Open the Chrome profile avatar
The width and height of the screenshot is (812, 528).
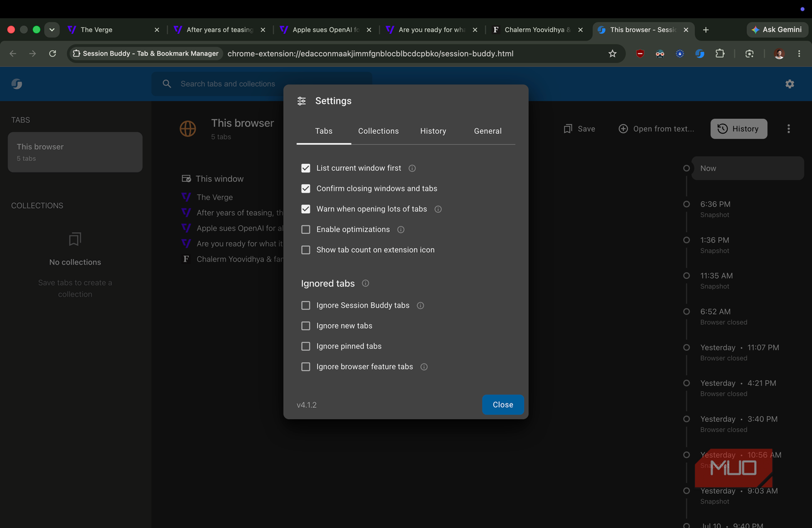[779, 54]
